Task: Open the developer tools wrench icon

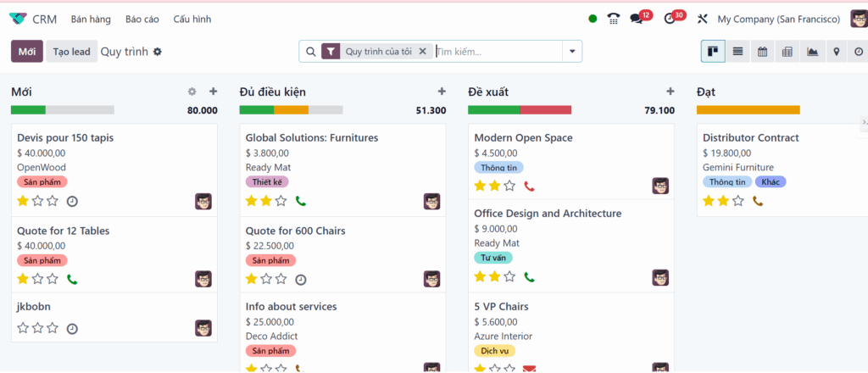Action: (x=702, y=19)
